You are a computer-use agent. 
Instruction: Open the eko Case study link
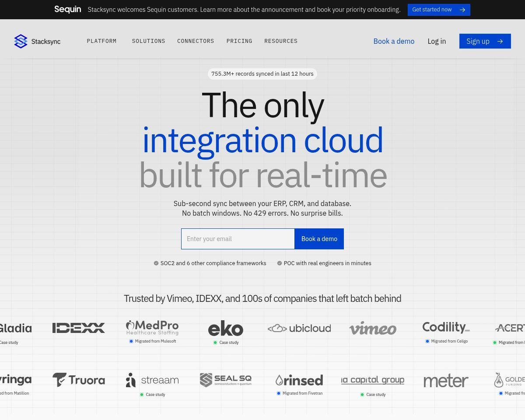(x=226, y=343)
